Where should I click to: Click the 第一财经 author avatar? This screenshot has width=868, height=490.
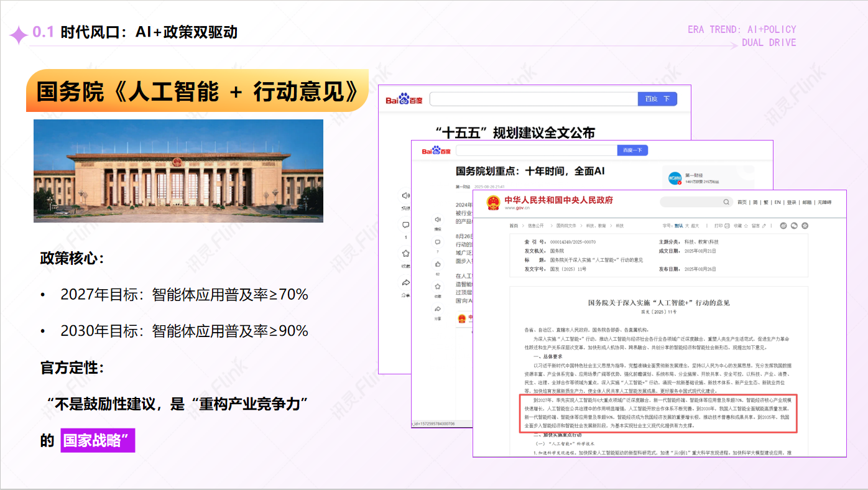[x=675, y=178]
